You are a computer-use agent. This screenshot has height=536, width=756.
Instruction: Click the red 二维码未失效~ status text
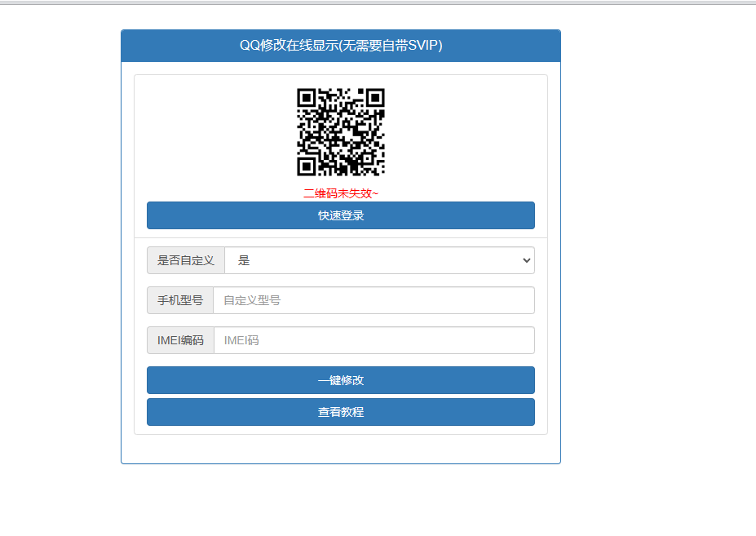(340, 193)
